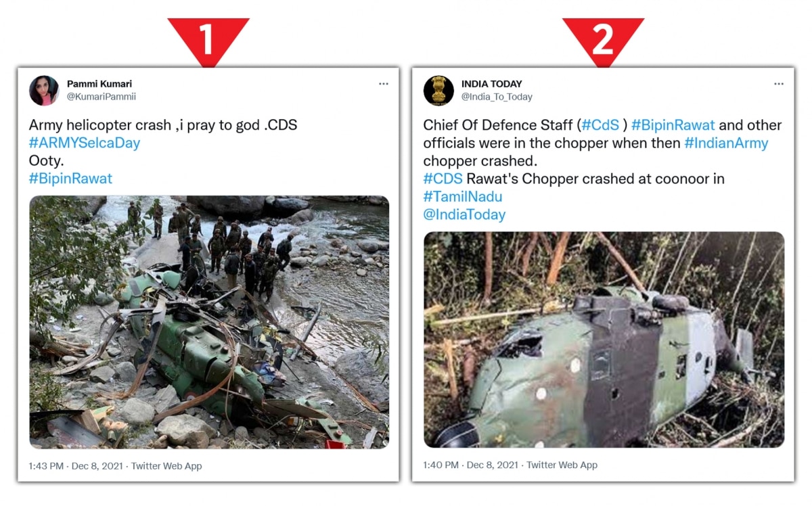
Task: Open the #IndianArmy hashtag
Action: [x=726, y=143]
